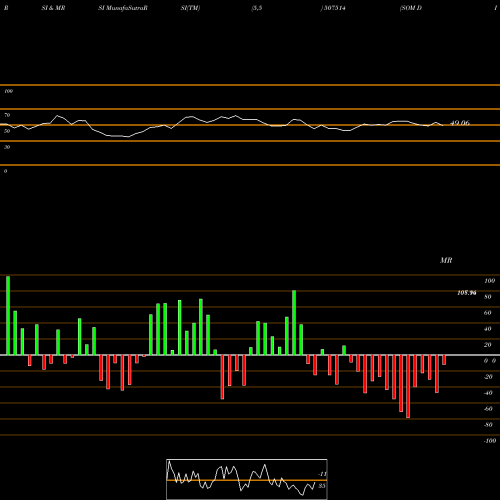Screen dimensions: 500x500
Task: Click the MR axis label '-100'
Action: pos(490,441)
